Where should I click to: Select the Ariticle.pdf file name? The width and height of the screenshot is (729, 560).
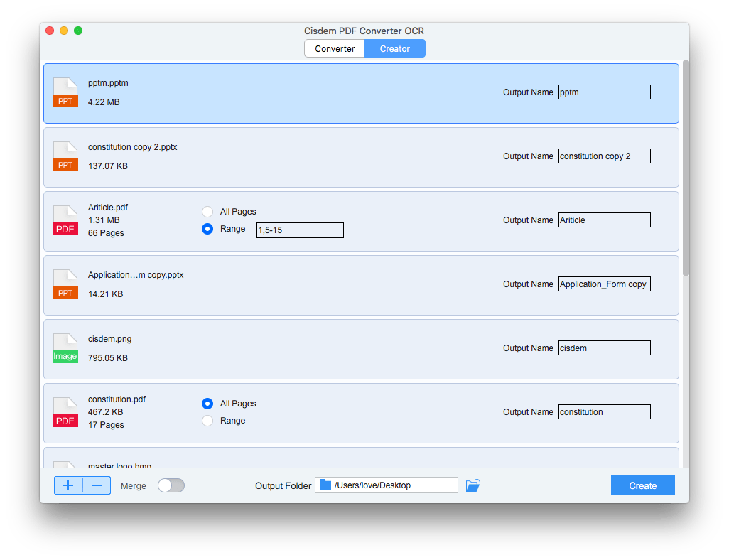tap(108, 208)
